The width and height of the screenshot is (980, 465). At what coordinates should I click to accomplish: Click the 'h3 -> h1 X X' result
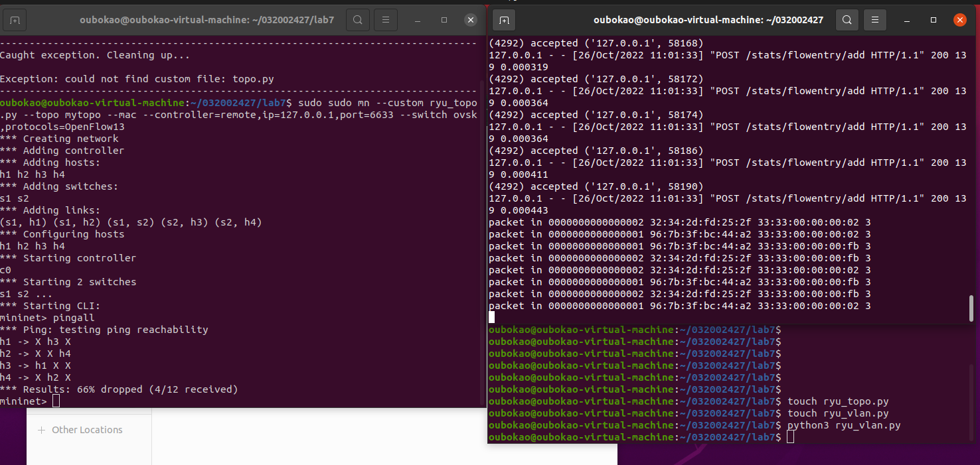[35, 365]
